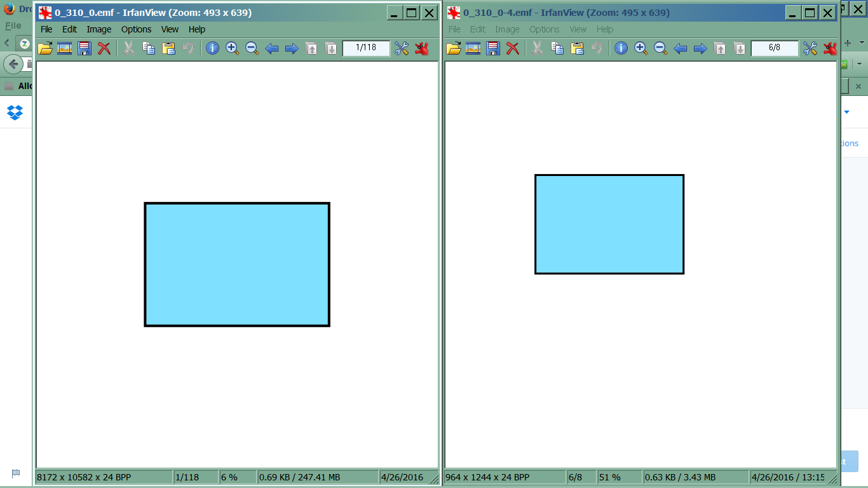This screenshot has height=488, width=868.
Task: Open slideshow icon in left IrfanView window
Action: tap(65, 48)
